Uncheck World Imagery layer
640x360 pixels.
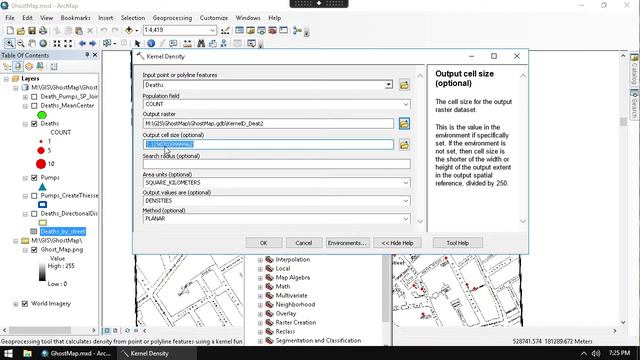[x=25, y=304]
